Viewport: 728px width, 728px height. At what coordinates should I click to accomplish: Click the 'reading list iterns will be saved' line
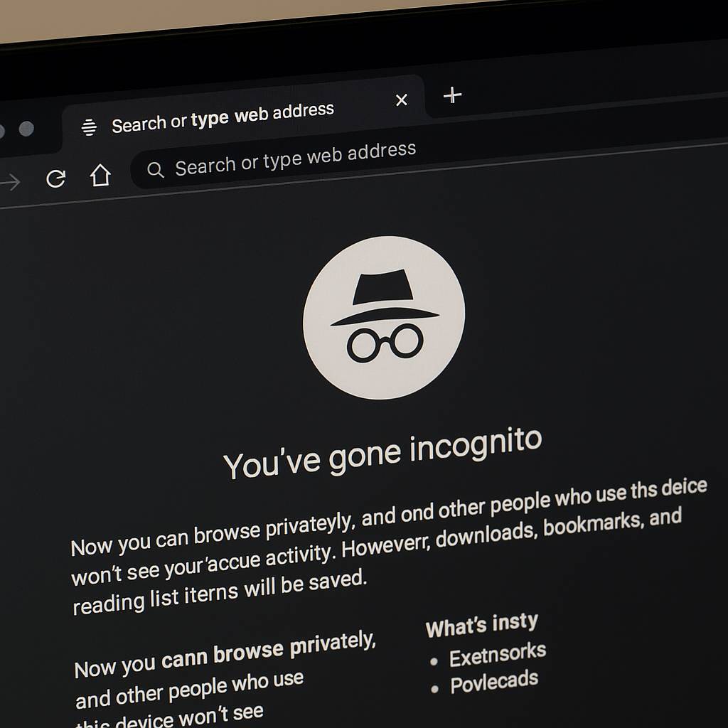pyautogui.click(x=220, y=593)
